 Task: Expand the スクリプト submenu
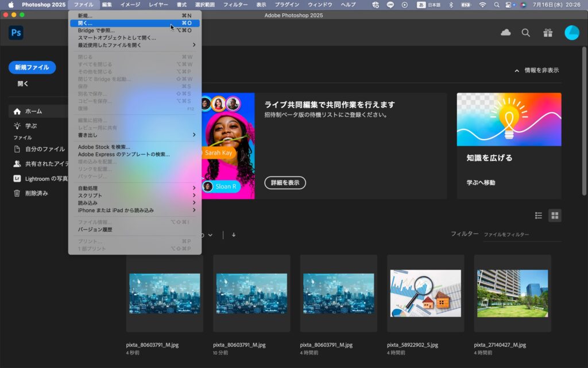[135, 195]
